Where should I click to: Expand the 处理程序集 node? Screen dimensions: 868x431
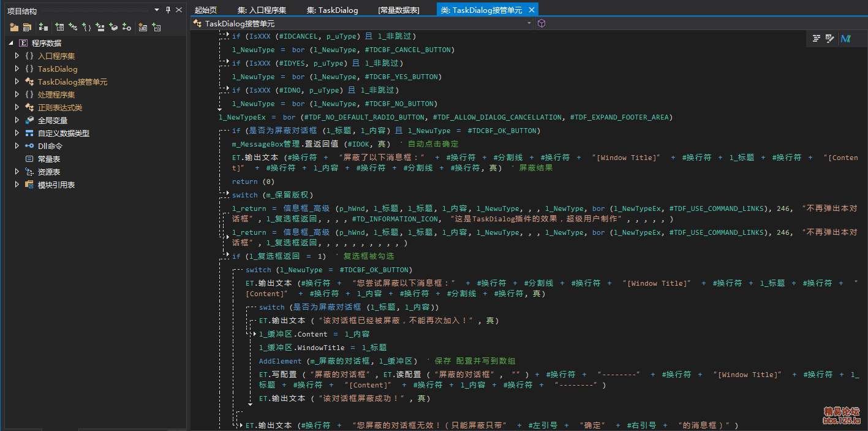(x=17, y=94)
